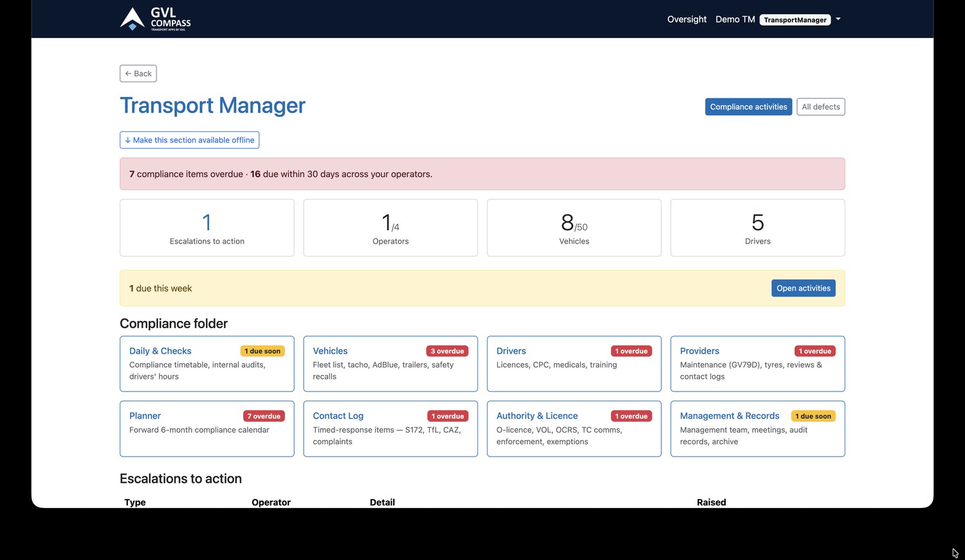Open the Vehicles count card
Viewport: 965px width, 560px height.
click(574, 228)
